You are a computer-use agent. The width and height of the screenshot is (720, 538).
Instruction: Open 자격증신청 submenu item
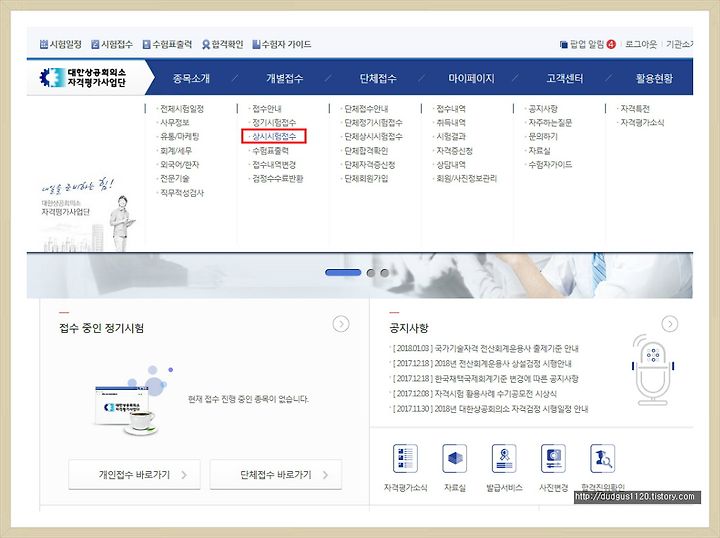tap(455, 151)
